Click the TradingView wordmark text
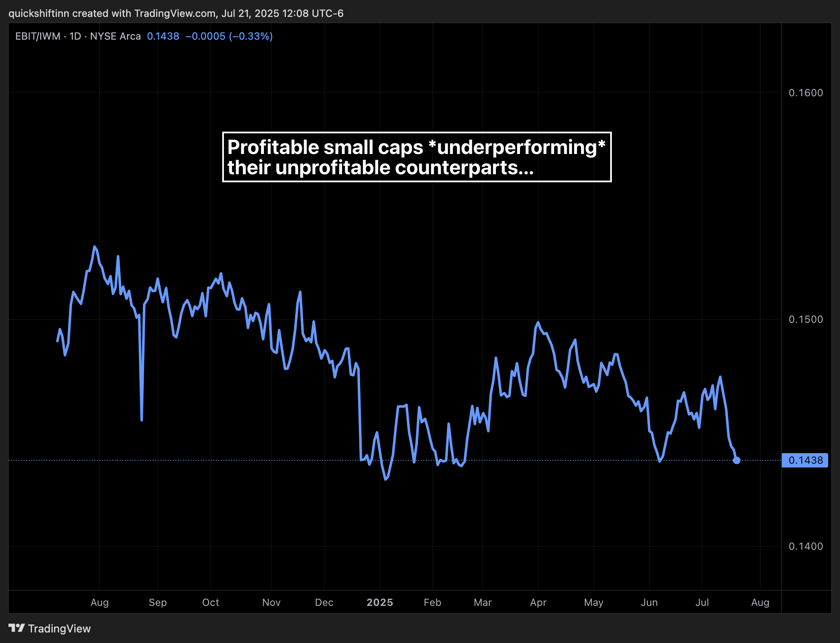Image resolution: width=840 pixels, height=643 pixels. [x=59, y=629]
